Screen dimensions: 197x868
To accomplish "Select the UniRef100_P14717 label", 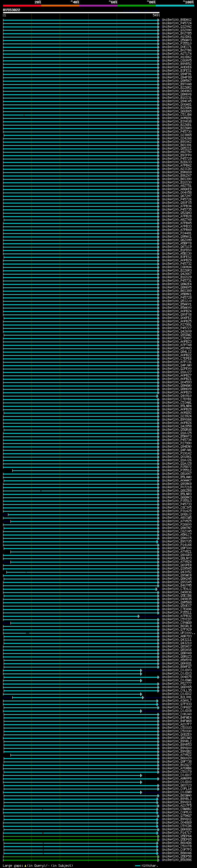I will [177, 833].
